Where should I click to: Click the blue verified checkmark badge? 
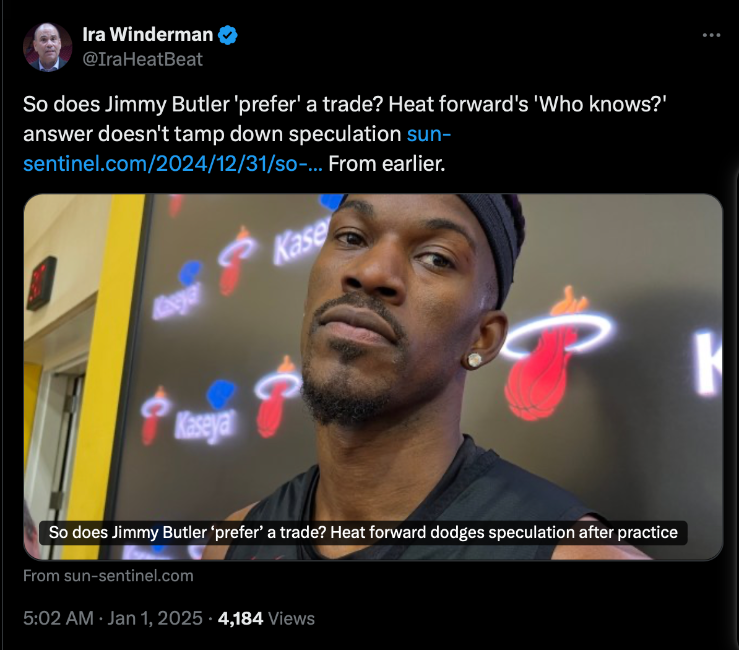coord(228,35)
